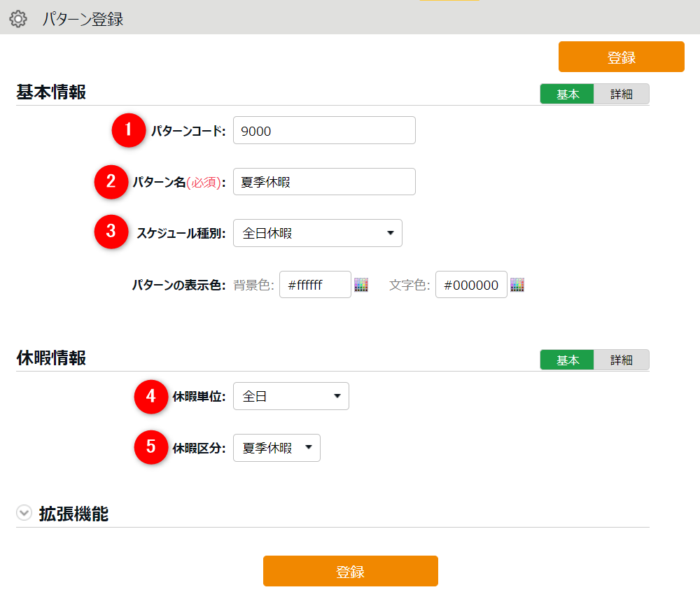Open the 休暇区分 dropdown

coord(276,448)
